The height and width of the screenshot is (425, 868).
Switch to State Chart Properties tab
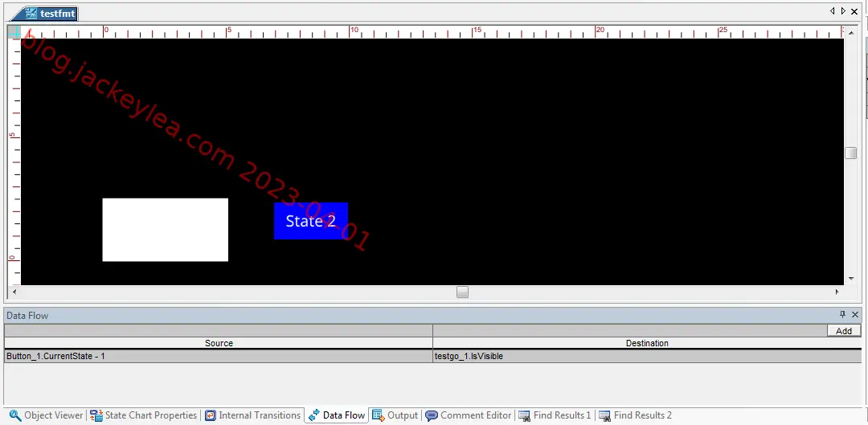[x=144, y=415]
